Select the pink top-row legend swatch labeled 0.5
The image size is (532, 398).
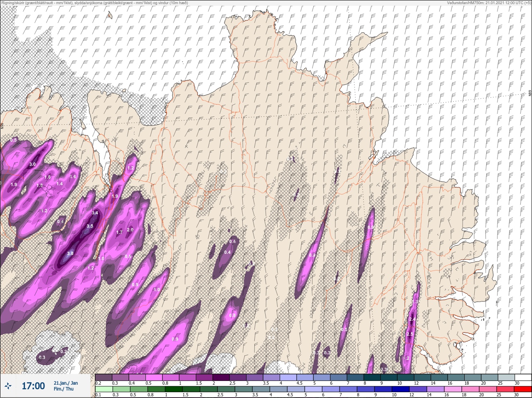point(154,377)
